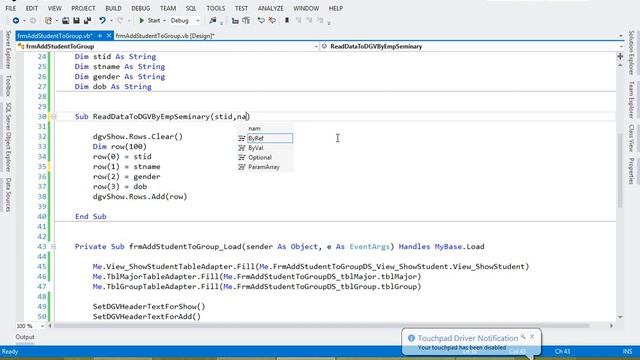640x360 pixels.
Task: Click the Save toolbar icon
Action: click(x=76, y=20)
